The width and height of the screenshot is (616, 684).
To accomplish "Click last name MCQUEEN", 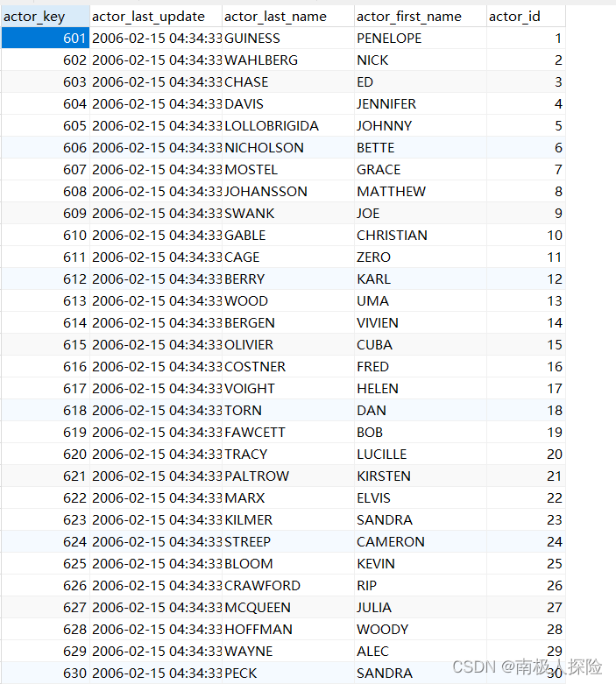I will pos(258,607).
